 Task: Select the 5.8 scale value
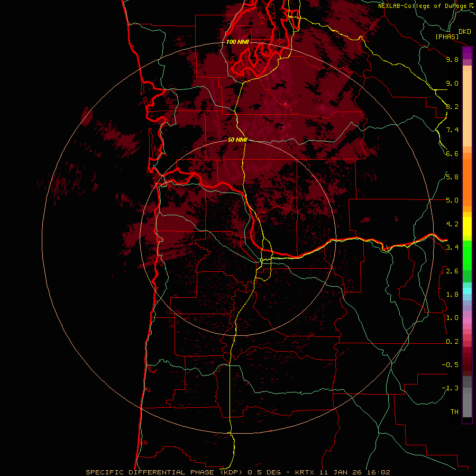(452, 177)
